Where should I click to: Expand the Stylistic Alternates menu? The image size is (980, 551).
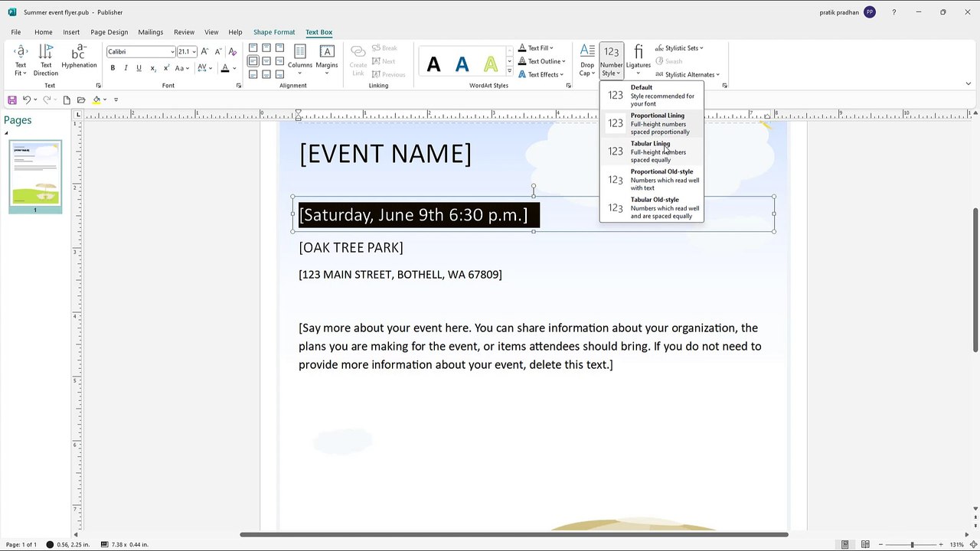(x=688, y=74)
